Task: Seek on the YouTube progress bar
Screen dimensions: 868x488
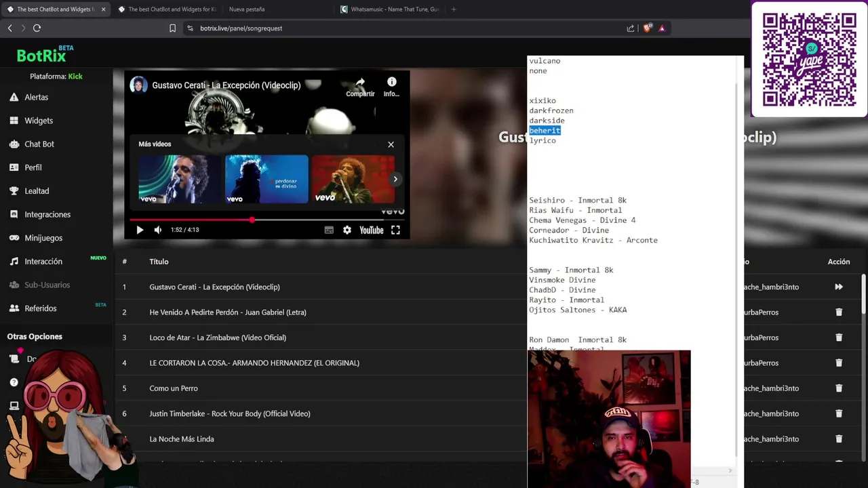Action: click(267, 220)
